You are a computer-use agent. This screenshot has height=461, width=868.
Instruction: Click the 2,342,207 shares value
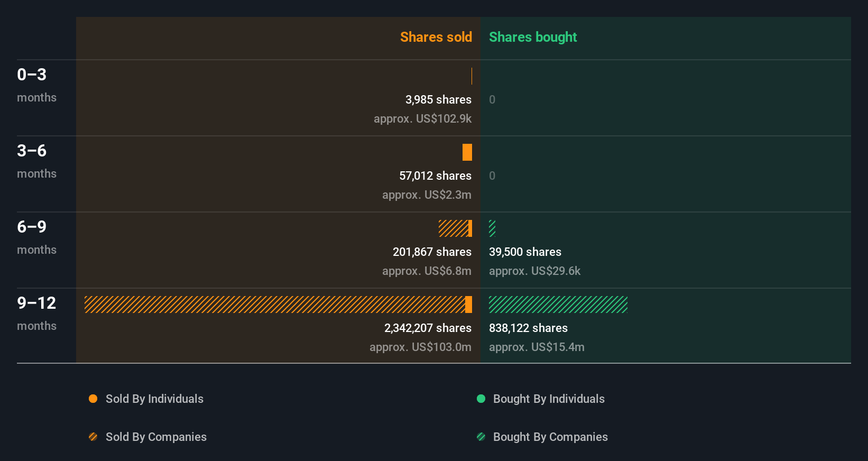click(428, 328)
